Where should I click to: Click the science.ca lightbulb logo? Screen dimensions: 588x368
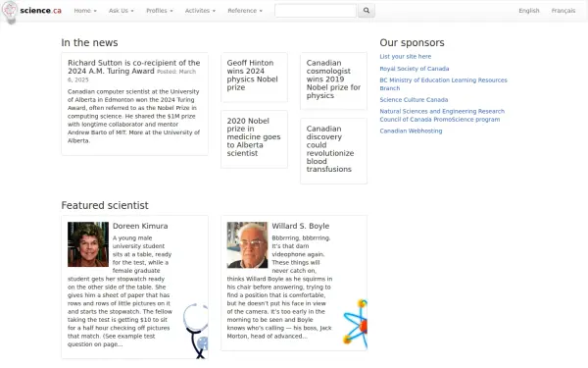[10, 12]
